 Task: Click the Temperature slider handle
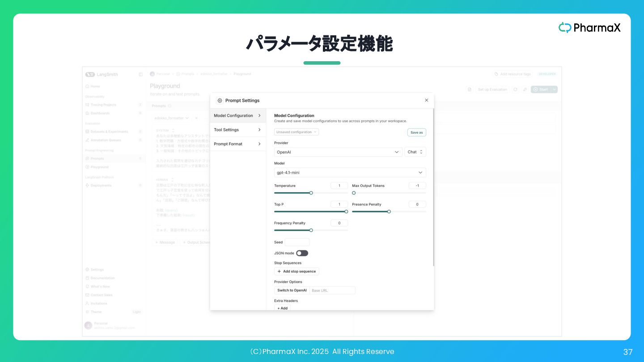311,193
